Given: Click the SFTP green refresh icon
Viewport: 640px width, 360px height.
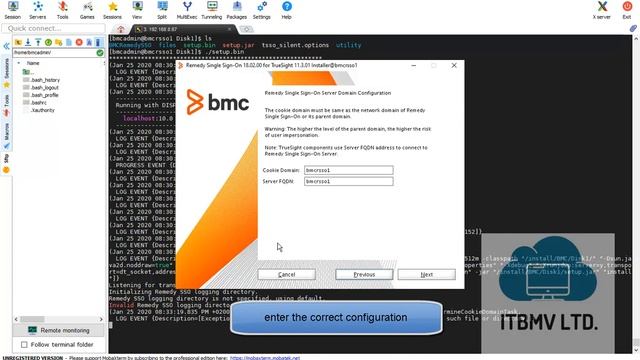Looking at the screenshot, I should [48, 42].
